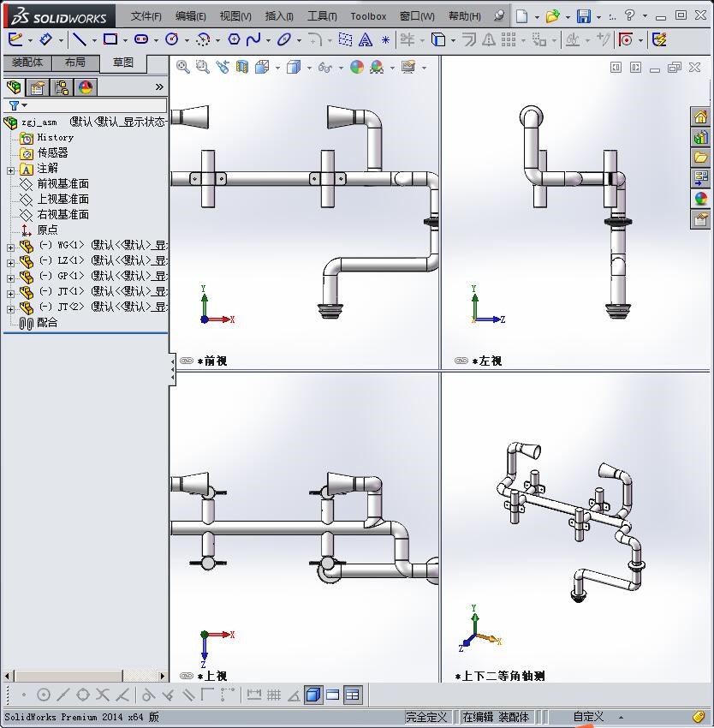Open the 视图(V) menu
The width and height of the screenshot is (714, 728).
coord(235,16)
